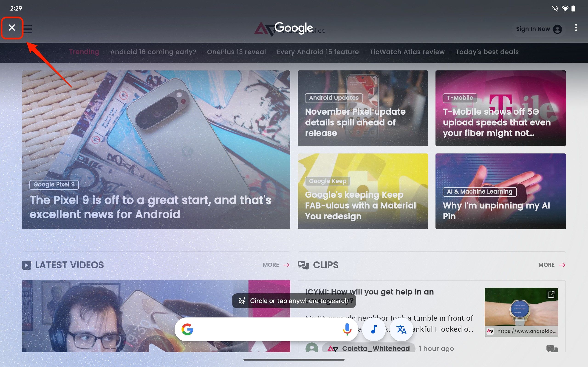Click the Android 16 coming early? tab
The height and width of the screenshot is (367, 588).
click(x=153, y=52)
